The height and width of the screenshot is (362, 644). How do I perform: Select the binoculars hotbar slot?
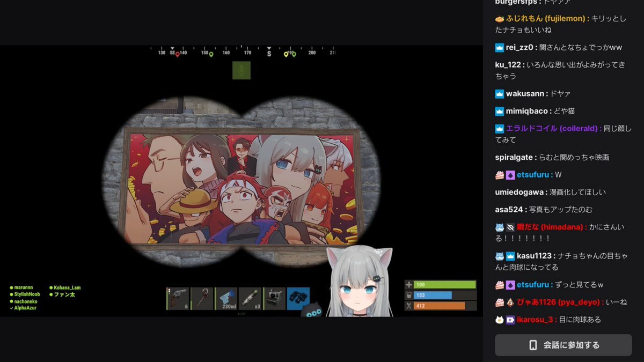coord(298,298)
